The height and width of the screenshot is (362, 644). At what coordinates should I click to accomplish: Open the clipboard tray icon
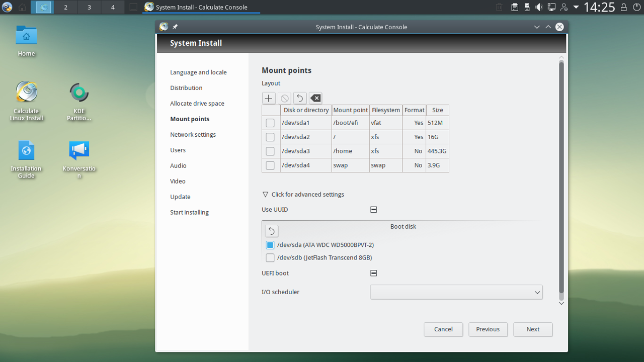point(515,7)
